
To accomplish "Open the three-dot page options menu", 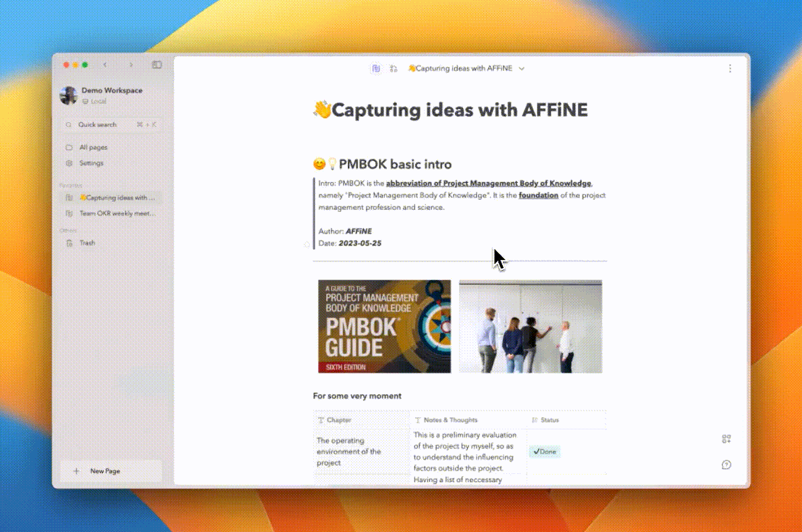I will point(730,69).
